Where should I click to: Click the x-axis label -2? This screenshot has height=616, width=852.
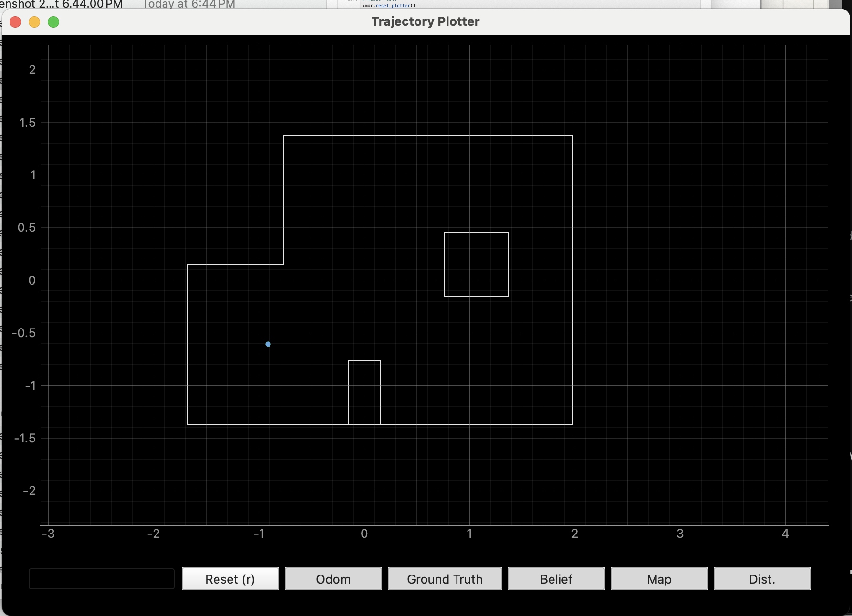154,534
